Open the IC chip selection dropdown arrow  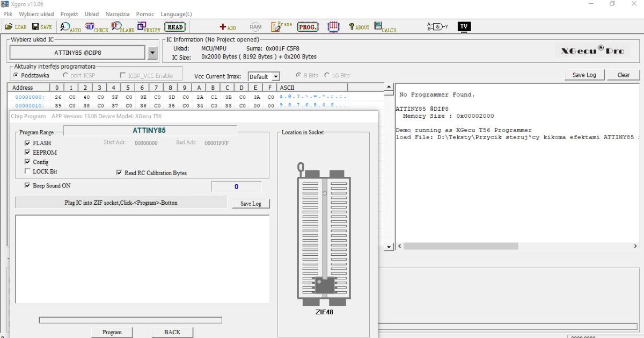(152, 53)
